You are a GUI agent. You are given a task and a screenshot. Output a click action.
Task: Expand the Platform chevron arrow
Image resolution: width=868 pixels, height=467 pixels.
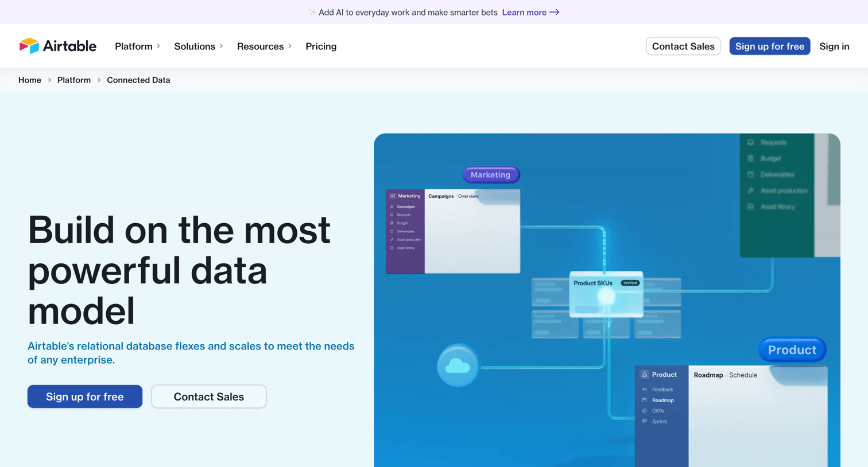coord(158,46)
